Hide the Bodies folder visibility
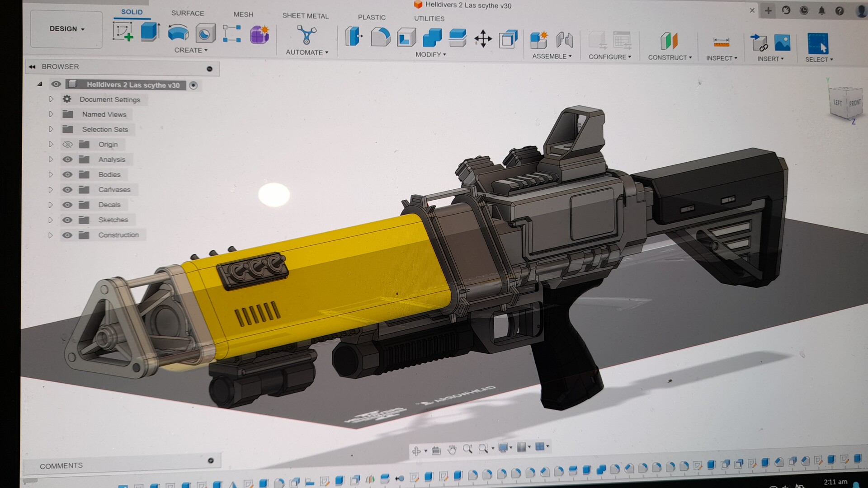The image size is (868, 488). tap(67, 174)
